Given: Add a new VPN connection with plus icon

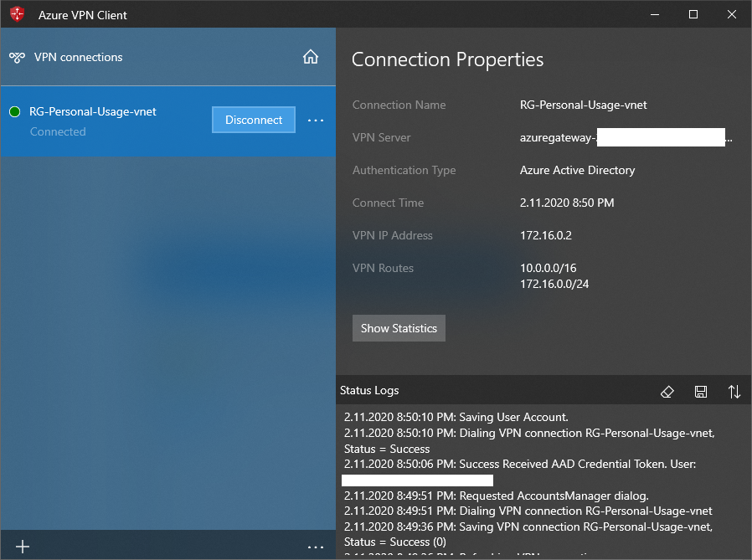Looking at the screenshot, I should pyautogui.click(x=23, y=547).
